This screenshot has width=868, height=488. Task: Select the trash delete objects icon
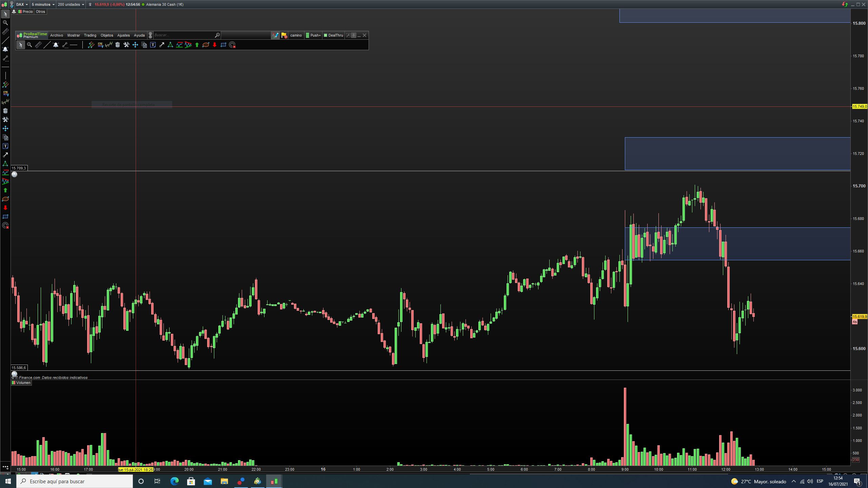pyautogui.click(x=118, y=45)
